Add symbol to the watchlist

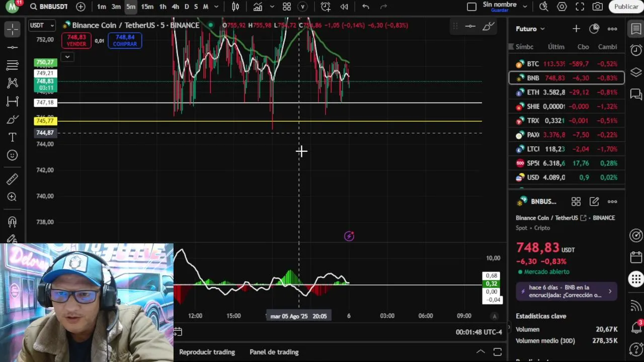(x=576, y=29)
